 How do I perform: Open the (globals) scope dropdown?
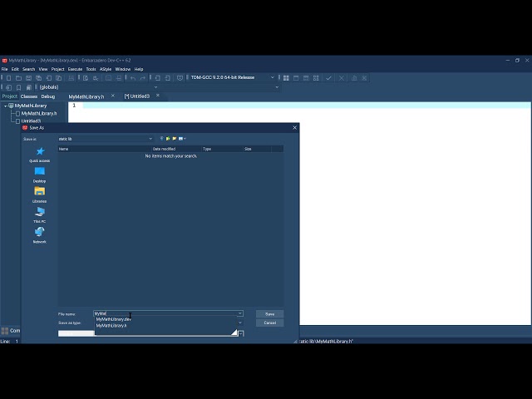(x=155, y=87)
